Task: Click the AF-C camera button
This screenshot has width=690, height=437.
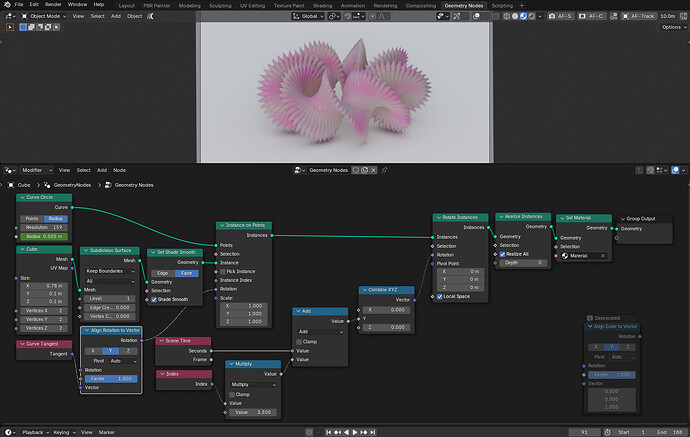Action: click(x=591, y=16)
